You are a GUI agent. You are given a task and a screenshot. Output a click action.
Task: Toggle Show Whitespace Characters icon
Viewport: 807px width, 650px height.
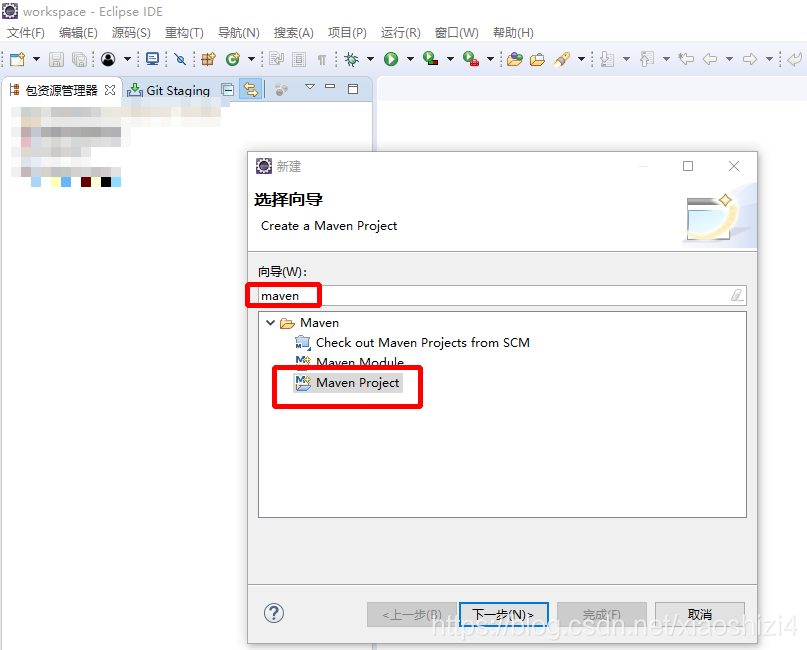click(x=322, y=60)
